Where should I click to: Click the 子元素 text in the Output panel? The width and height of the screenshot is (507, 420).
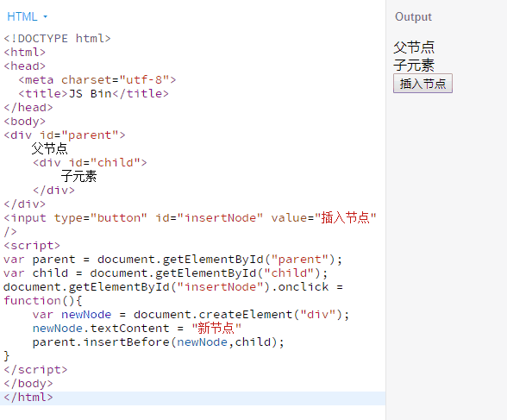click(x=414, y=66)
